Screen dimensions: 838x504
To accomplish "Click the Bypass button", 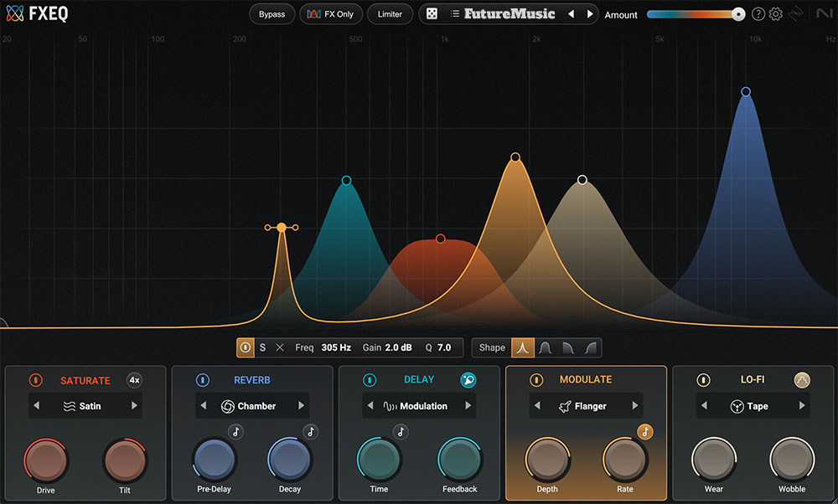I will (272, 13).
